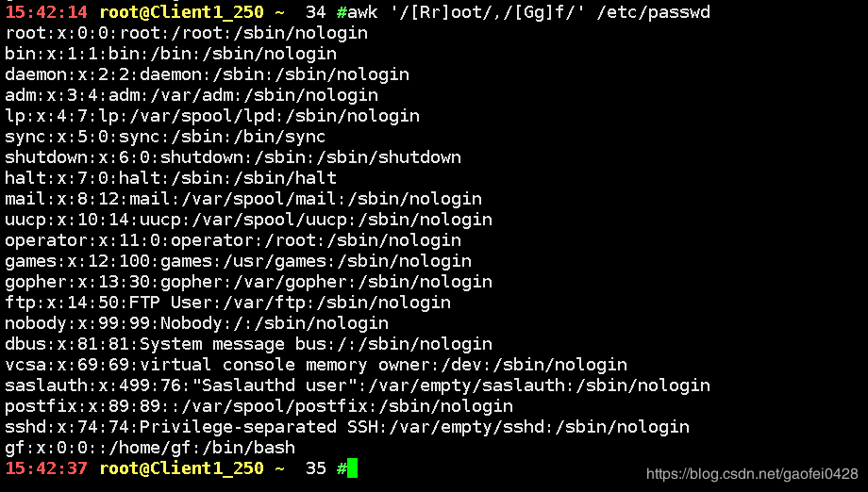The width and height of the screenshot is (868, 492).
Task: Click the red 15:42:14 timestamp
Action: (46, 12)
